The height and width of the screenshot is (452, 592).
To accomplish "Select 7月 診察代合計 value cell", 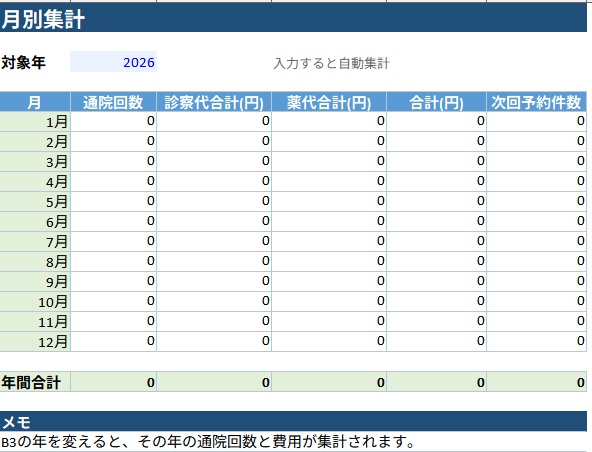I will pyautogui.click(x=214, y=242).
